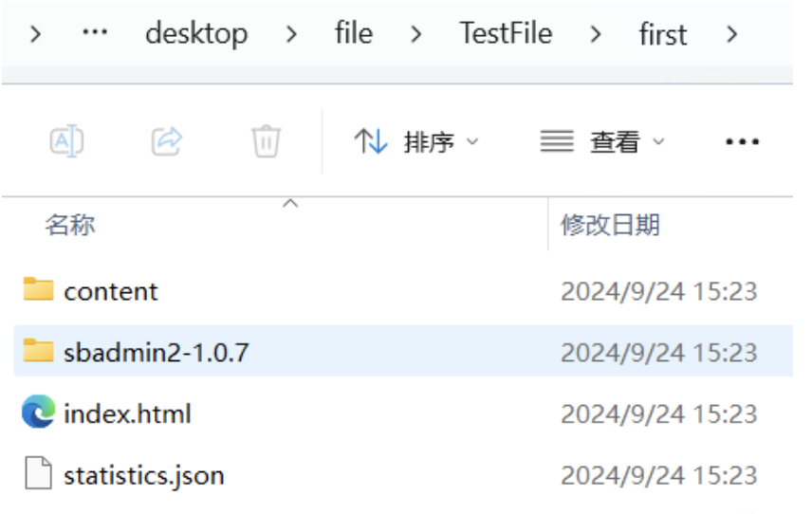Open hidden breadcrumb path ellipsis
This screenshot has width=812, height=514.
pos(95,32)
